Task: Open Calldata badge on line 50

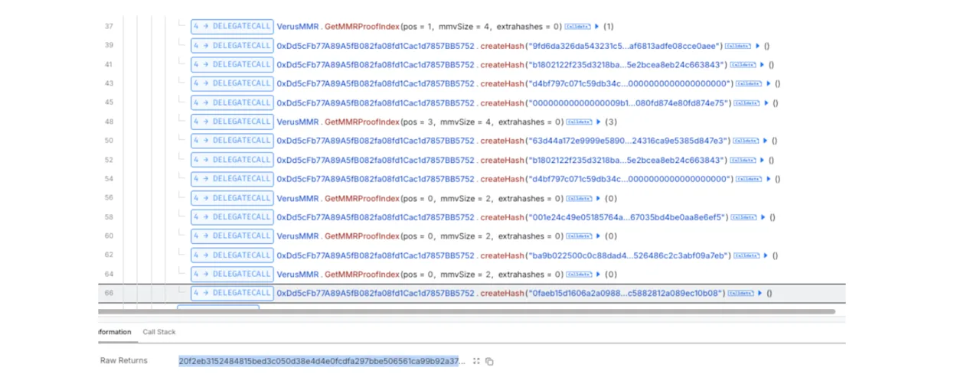Action: tap(746, 141)
